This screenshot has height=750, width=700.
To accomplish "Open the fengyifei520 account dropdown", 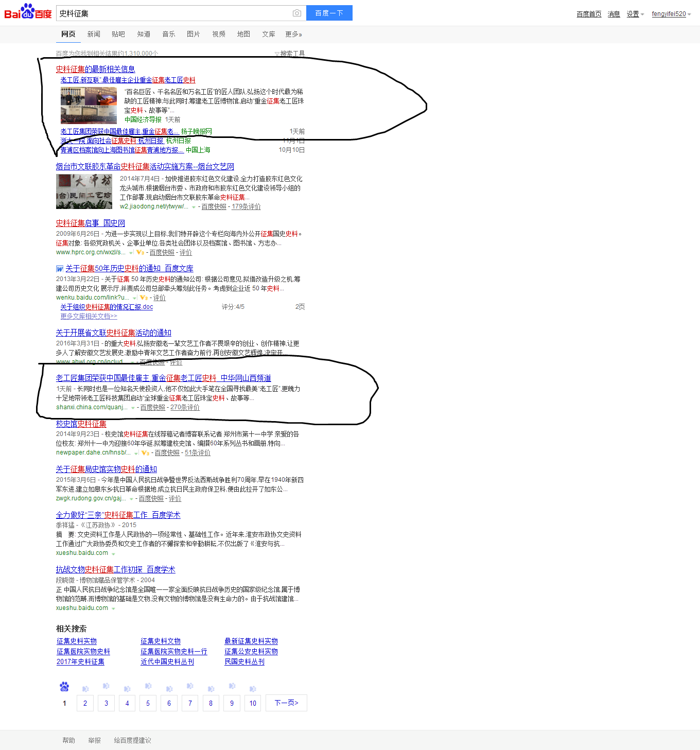I will (x=671, y=14).
